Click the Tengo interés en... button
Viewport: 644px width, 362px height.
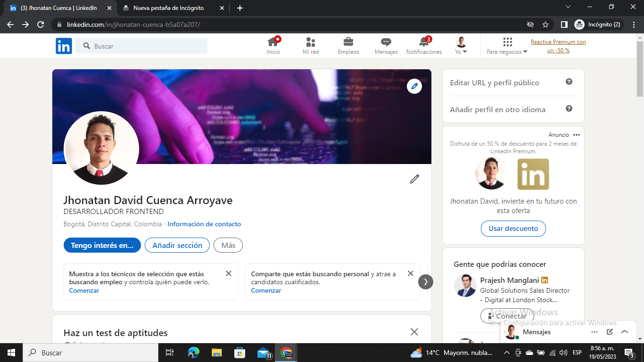point(102,245)
